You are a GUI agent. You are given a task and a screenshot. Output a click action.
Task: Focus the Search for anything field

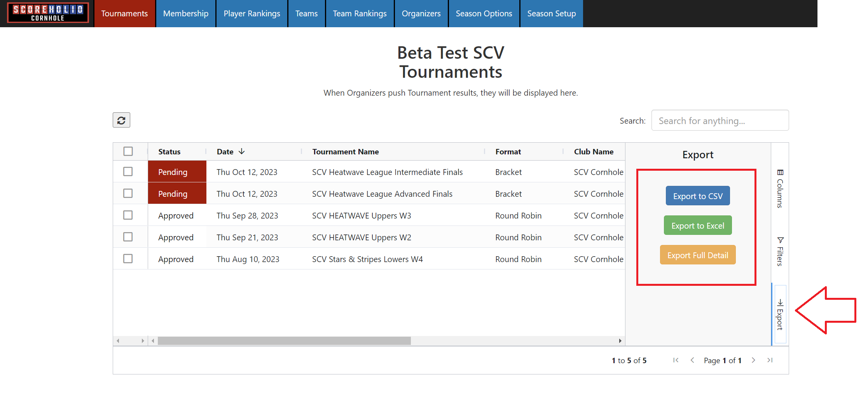(720, 121)
